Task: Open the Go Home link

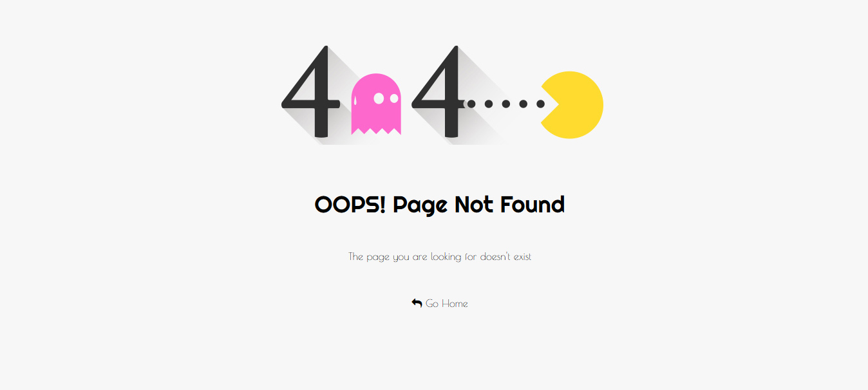Action: (440, 303)
